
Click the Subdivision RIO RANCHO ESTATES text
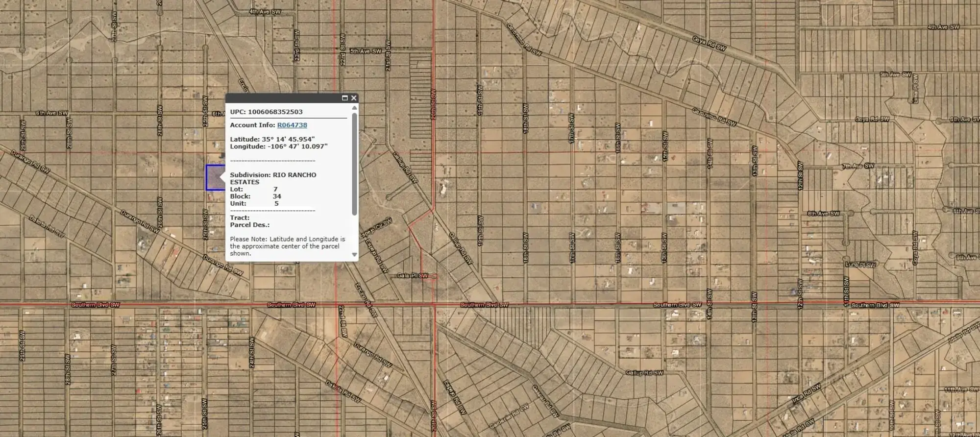coord(273,178)
